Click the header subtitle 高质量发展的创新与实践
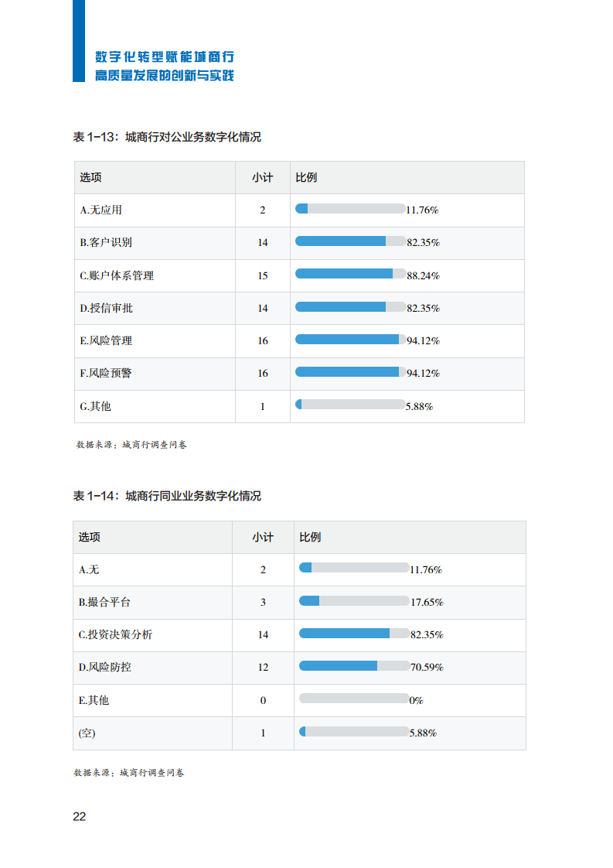Viewport: 613px width, 868px height. tap(165, 75)
